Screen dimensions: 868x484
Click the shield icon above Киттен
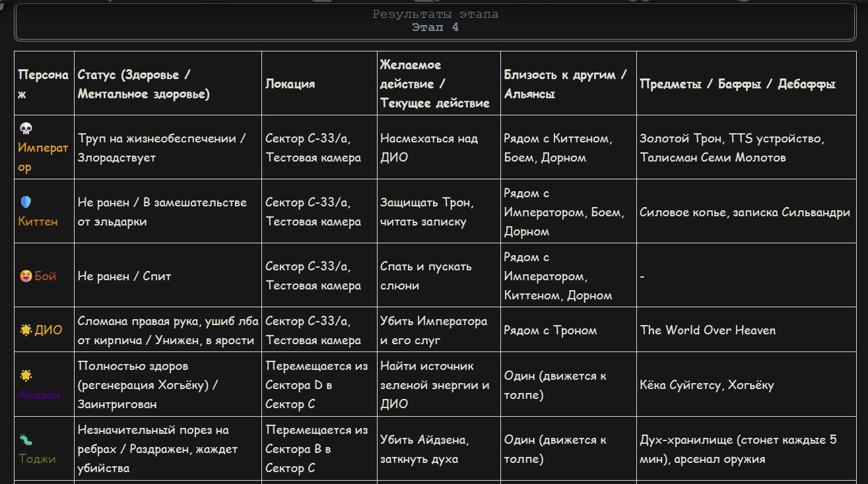(x=26, y=202)
